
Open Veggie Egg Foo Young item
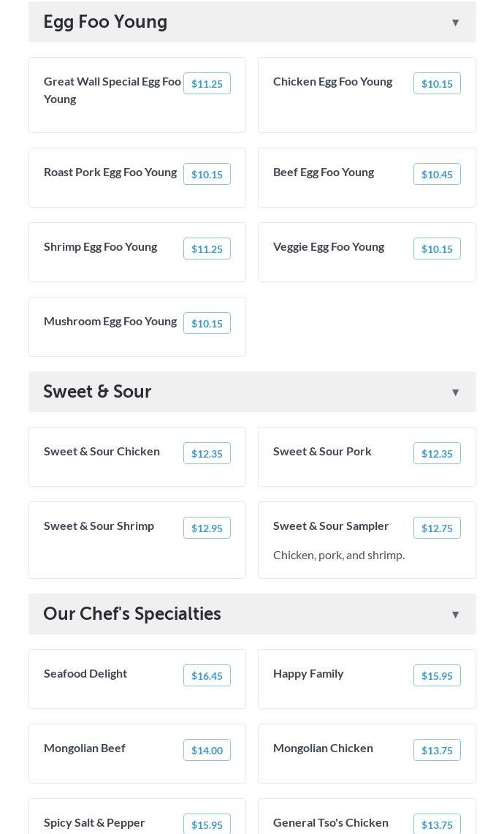tap(329, 247)
